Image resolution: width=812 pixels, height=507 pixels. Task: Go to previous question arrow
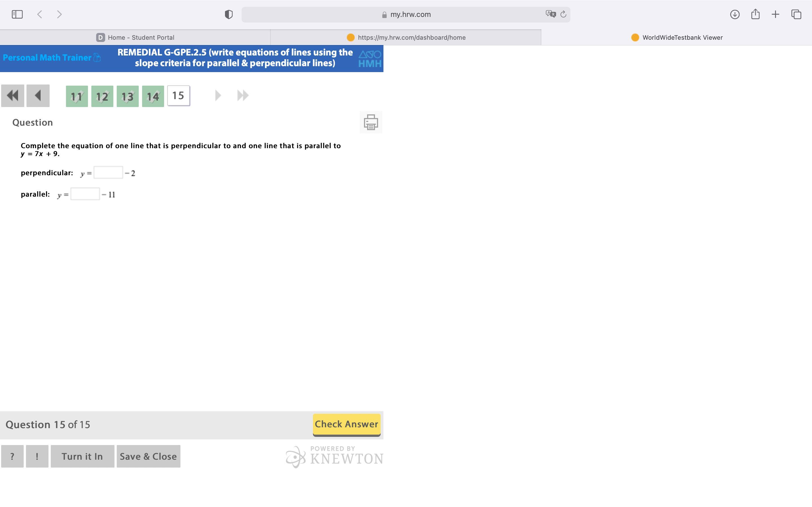pos(38,96)
